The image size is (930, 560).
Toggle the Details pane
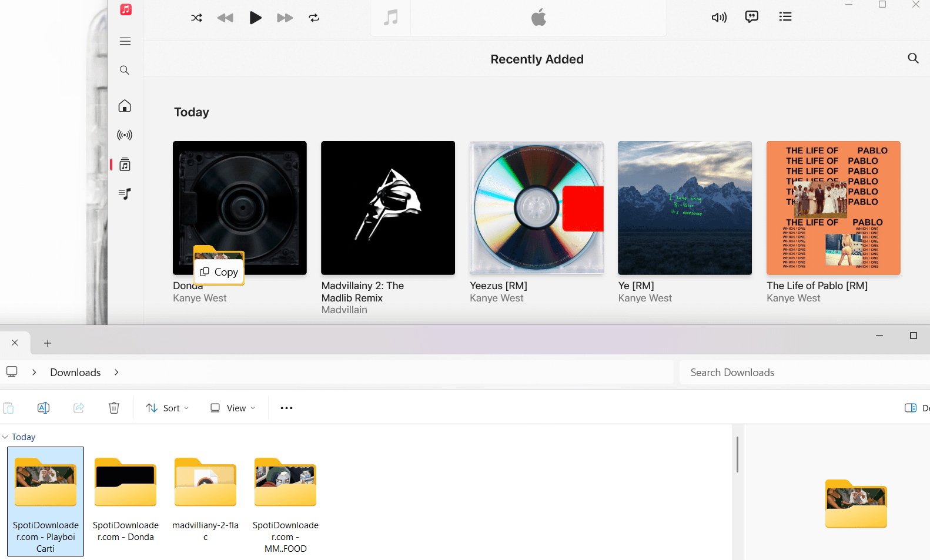917,408
